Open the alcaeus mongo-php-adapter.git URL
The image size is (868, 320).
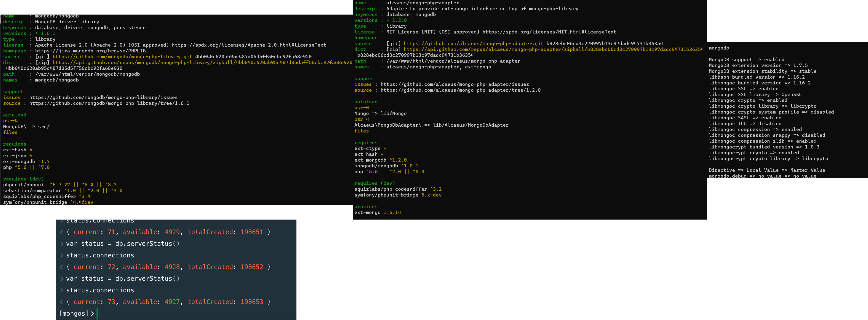tap(474, 43)
